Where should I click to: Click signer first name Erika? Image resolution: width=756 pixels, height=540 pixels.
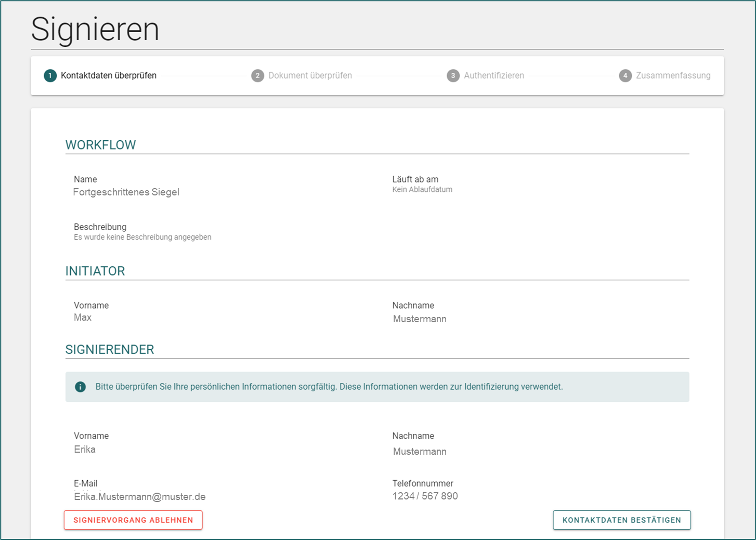(85, 450)
